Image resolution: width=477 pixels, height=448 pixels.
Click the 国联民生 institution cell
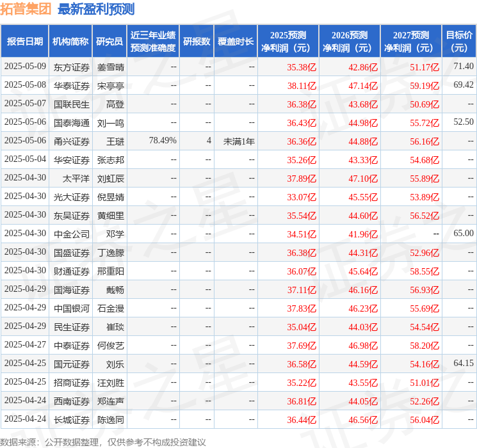pyautogui.click(x=72, y=104)
